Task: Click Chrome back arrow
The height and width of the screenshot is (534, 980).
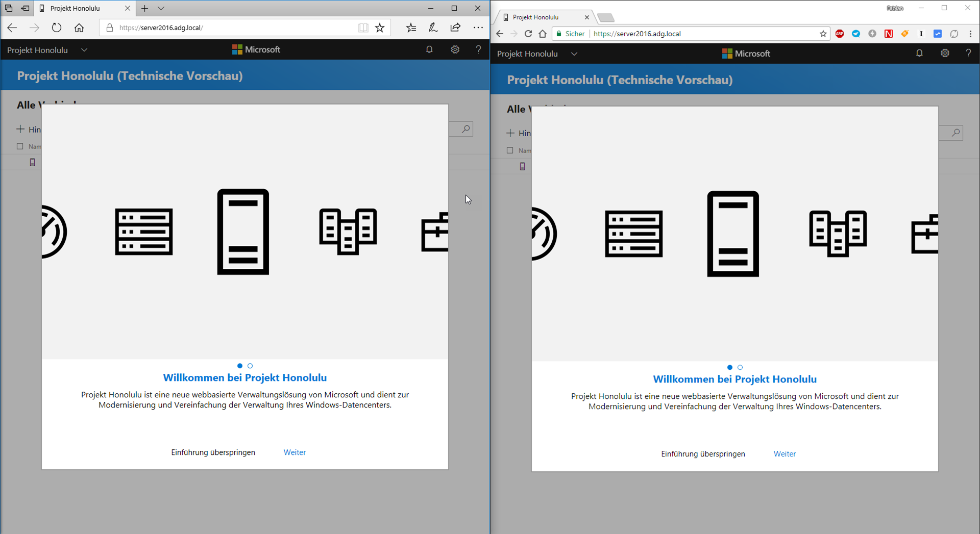Action: coord(500,34)
